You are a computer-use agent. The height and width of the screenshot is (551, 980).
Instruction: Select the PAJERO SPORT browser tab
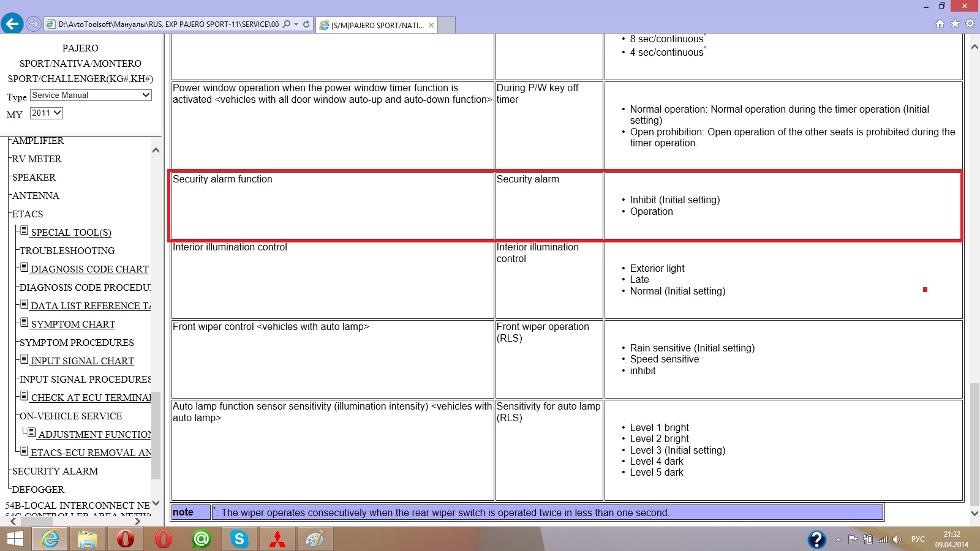tap(377, 25)
